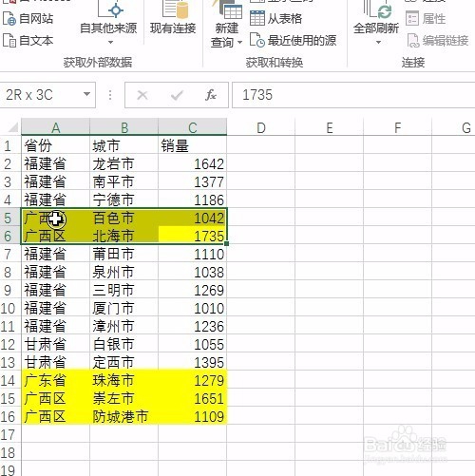Viewport: 475px width, 476px height.
Task: Click the formula bar showing 1735
Action: pos(353,95)
